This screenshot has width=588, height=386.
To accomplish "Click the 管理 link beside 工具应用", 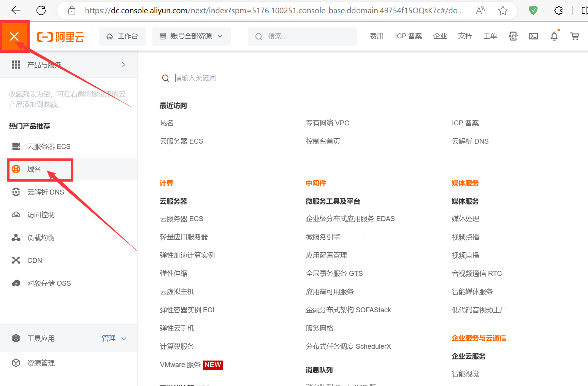I will [x=109, y=339].
